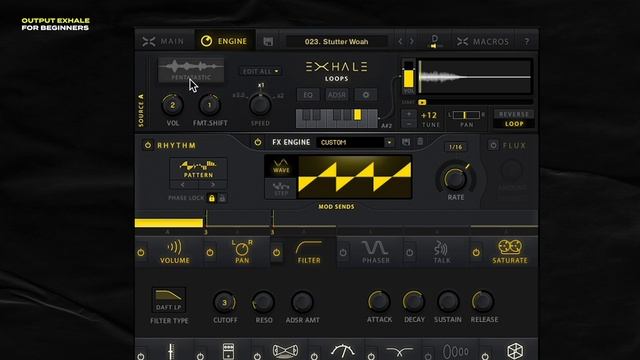Open the Edit All dropdown
Image resolution: width=640 pixels, height=360 pixels.
260,71
